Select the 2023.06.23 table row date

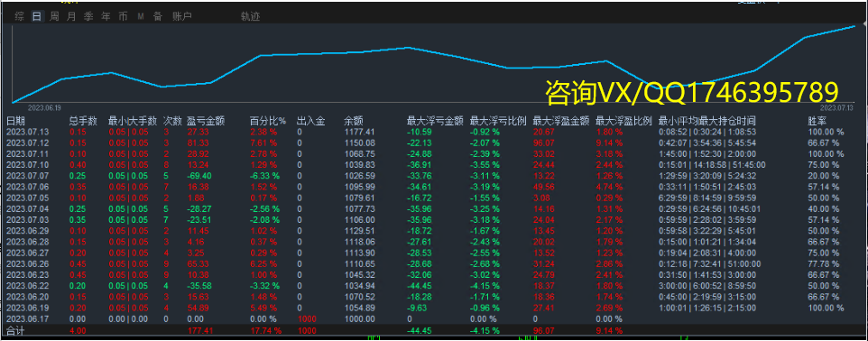[x=28, y=274]
